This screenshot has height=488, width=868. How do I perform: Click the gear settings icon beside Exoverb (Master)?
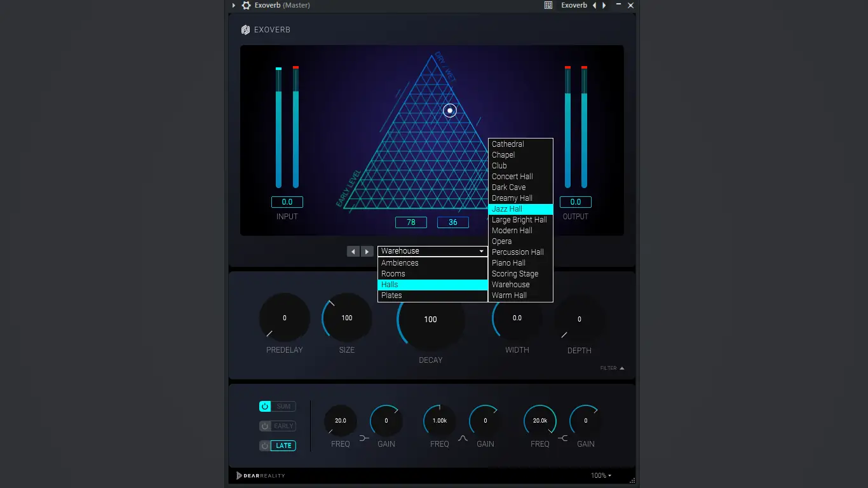click(246, 5)
